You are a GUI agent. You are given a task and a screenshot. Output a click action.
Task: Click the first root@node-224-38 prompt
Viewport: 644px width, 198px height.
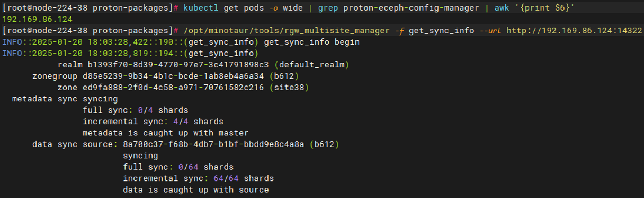click(x=91, y=7)
